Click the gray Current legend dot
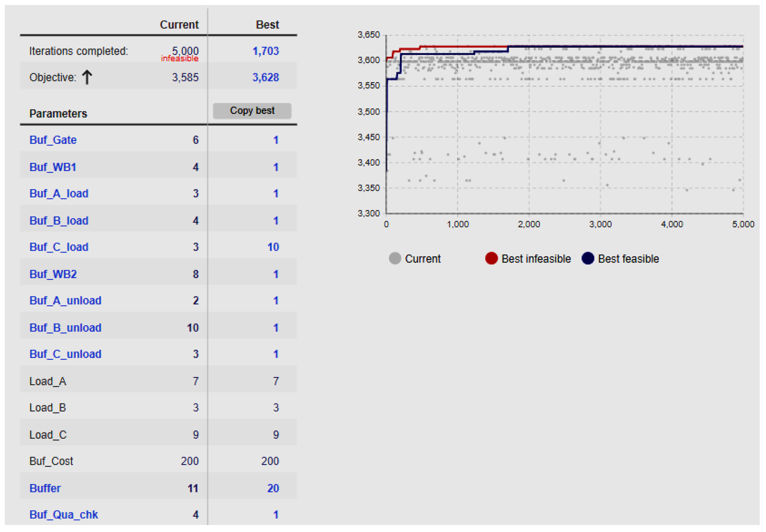Screen dimensions: 766x532 (395, 259)
